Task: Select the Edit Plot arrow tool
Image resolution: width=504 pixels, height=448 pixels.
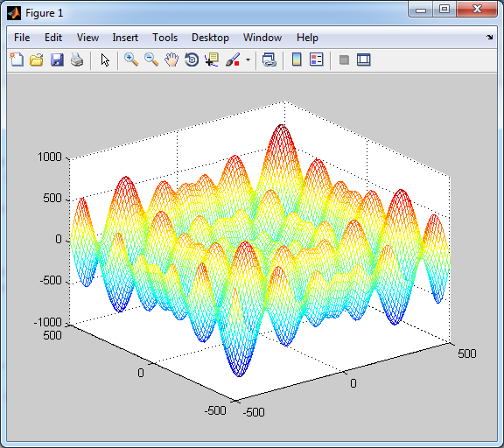Action: (105, 59)
